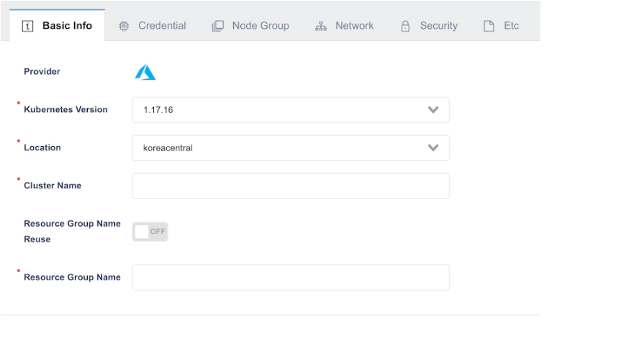
Task: Switch to the Credential tab
Action: [x=153, y=26]
